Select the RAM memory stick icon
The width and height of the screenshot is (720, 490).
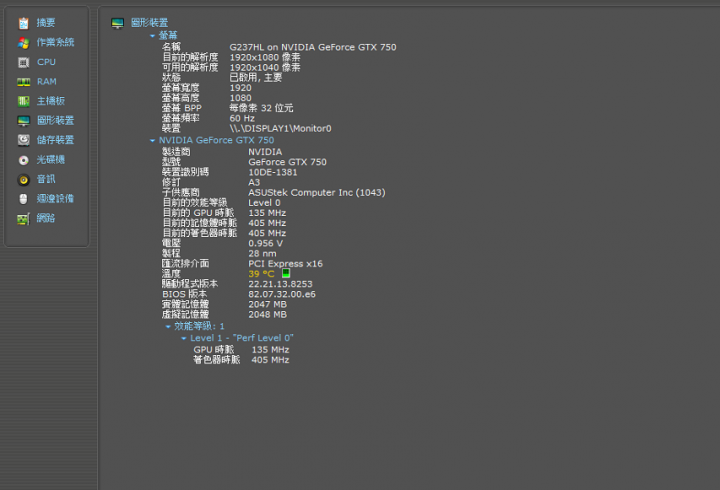(x=23, y=82)
